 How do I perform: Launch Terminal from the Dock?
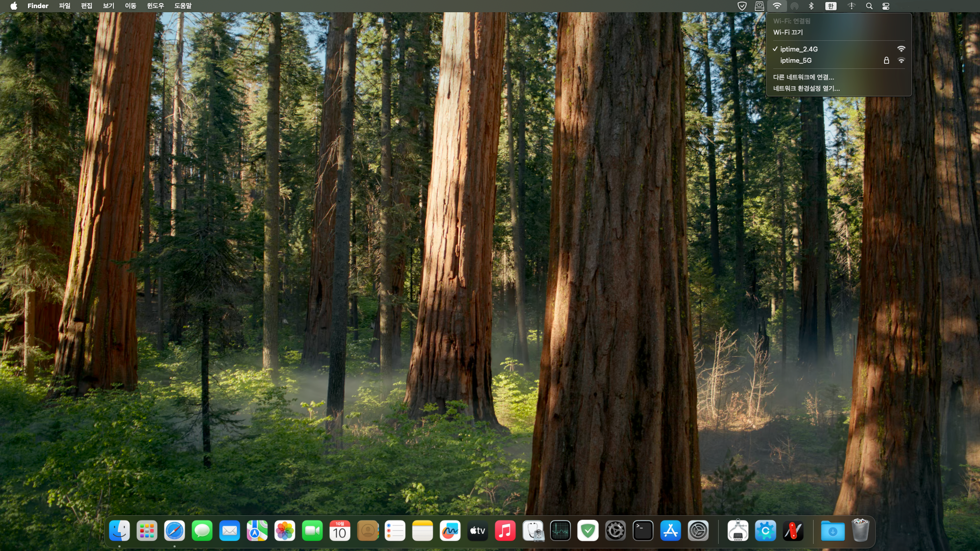643,531
